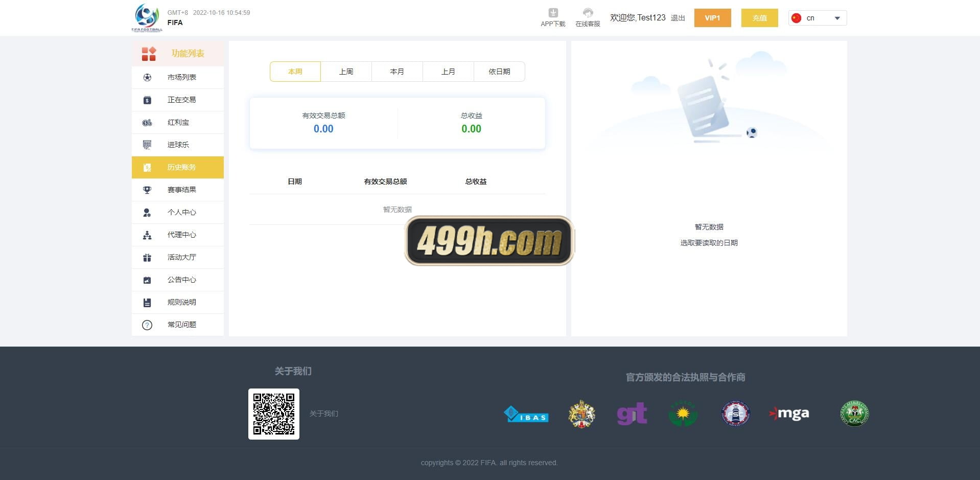Screen dimensions: 980x480
Task: Open the cn language dropdown
Action: 818,18
